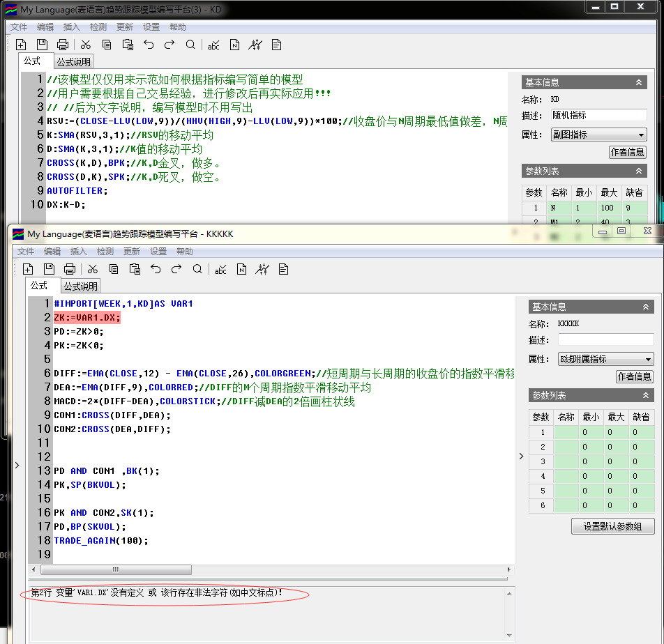The width and height of the screenshot is (664, 644).
Task: Click the redo icon in the KD window toolbar
Action: 169,45
